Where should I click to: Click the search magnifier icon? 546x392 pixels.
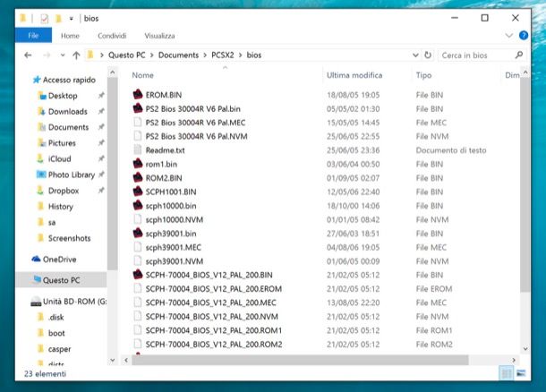click(519, 55)
